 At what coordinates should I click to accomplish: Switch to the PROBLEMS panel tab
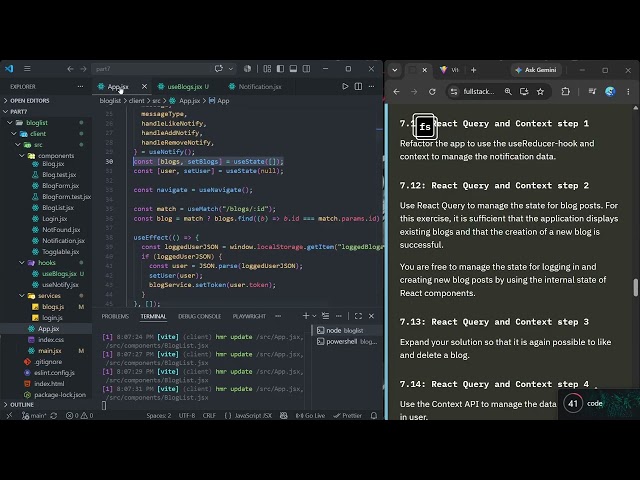click(115, 316)
